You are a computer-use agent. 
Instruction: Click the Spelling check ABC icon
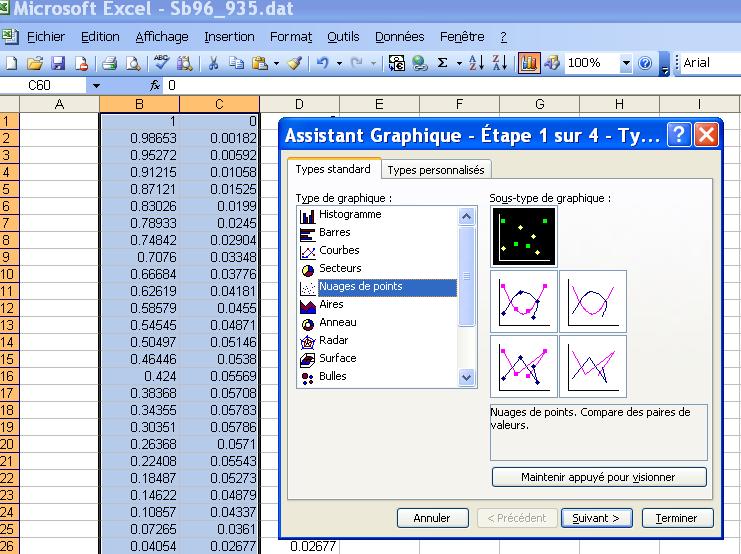coord(162,62)
